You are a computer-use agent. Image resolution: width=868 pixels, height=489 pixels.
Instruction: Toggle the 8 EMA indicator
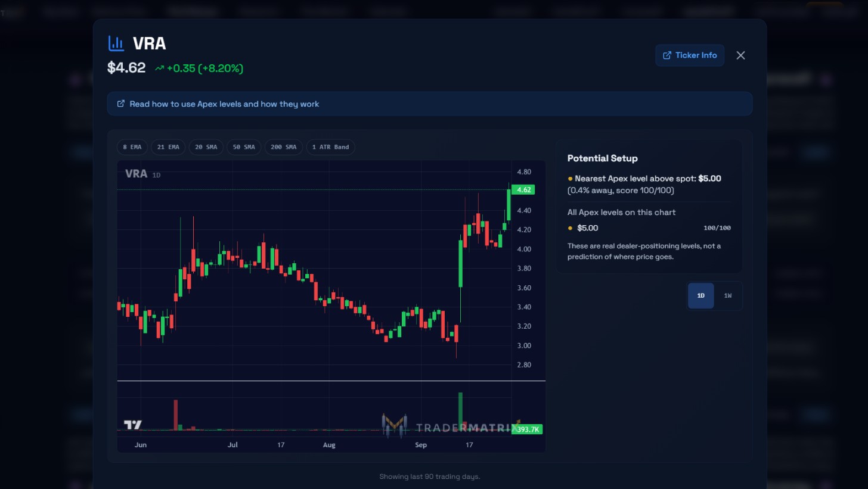132,147
